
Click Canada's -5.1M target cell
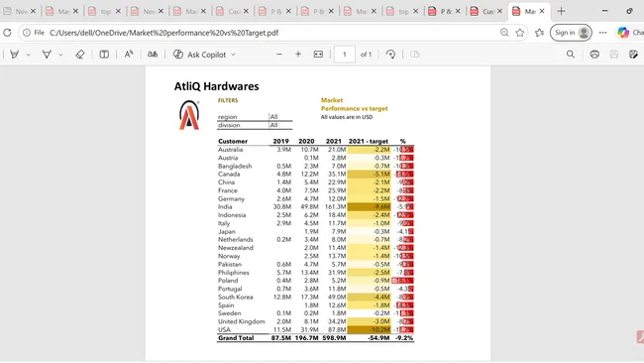pyautogui.click(x=369, y=175)
